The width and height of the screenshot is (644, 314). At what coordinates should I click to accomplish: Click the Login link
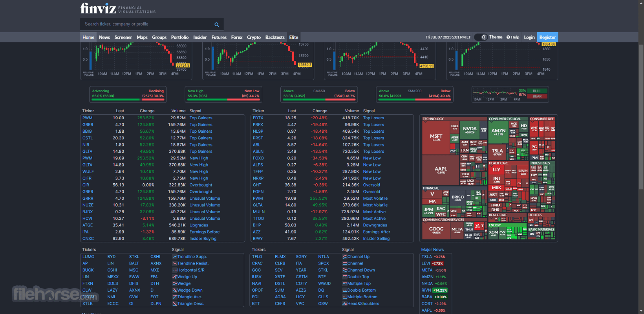(529, 37)
